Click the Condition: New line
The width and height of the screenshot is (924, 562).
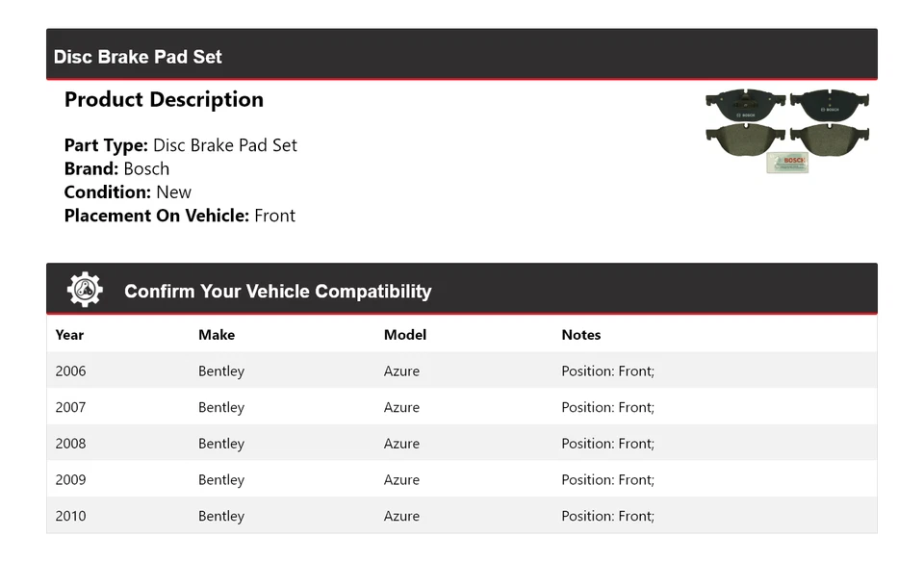click(127, 192)
